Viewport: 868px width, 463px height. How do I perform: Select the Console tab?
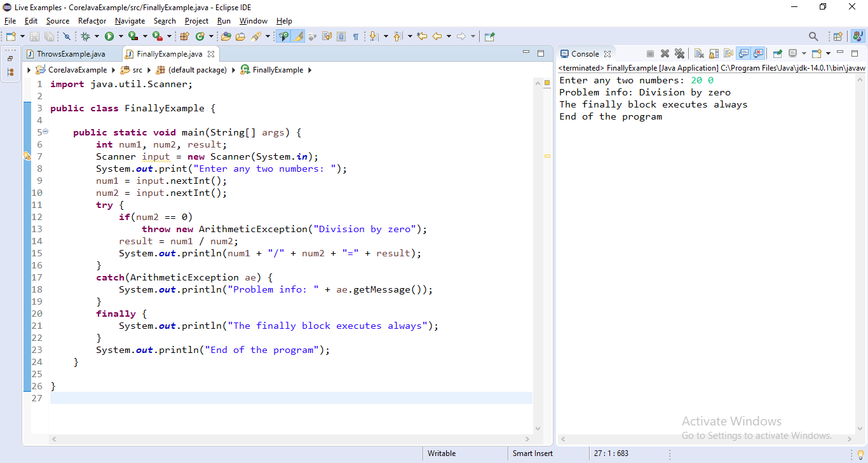[x=585, y=54]
